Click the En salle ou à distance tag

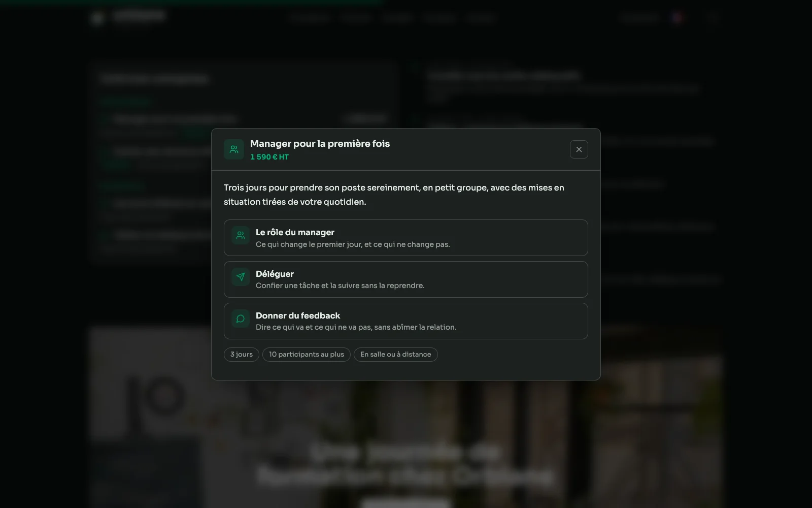396,355
